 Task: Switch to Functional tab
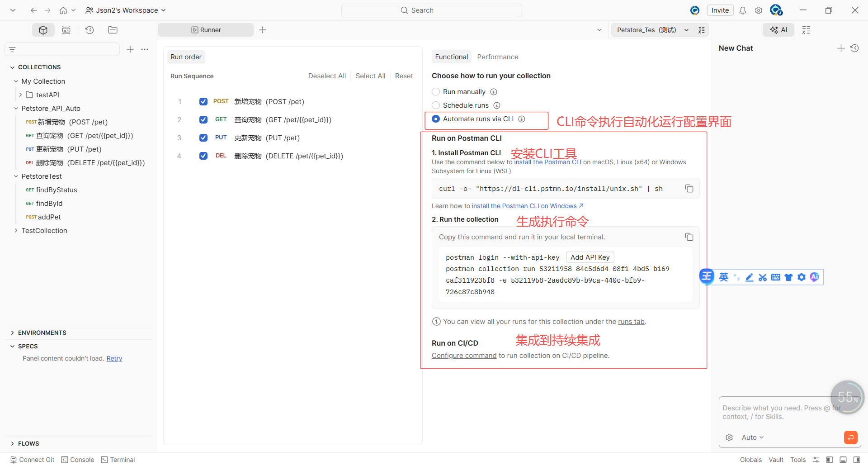451,57
